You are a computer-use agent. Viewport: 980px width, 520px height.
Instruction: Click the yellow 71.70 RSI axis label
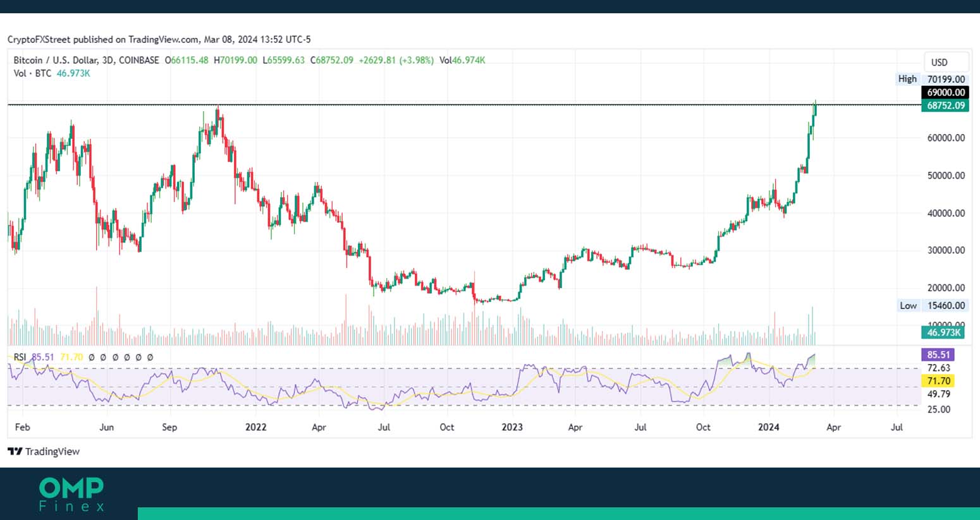tap(938, 381)
